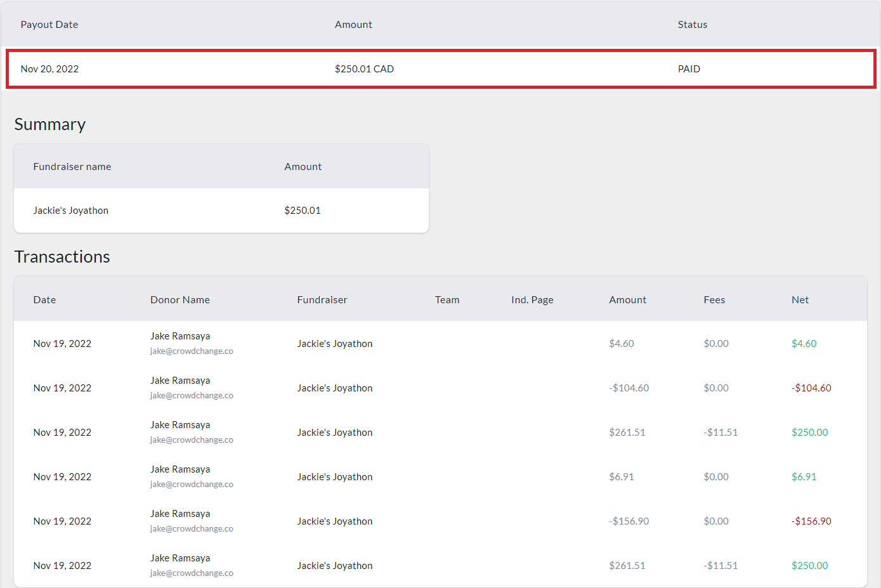Screen dimensions: 881x588
Task: Click the Fundraiser column header in Transactions
Action: [322, 300]
